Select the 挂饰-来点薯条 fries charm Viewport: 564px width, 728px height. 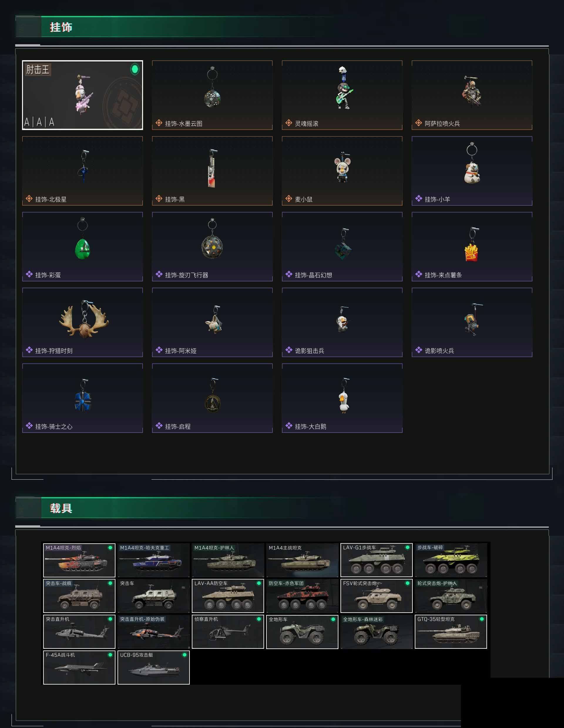471,246
